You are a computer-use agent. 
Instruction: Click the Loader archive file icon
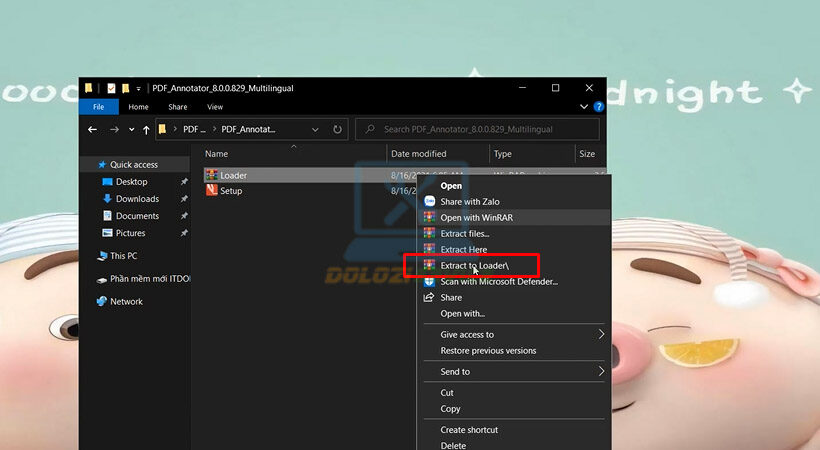tap(211, 175)
